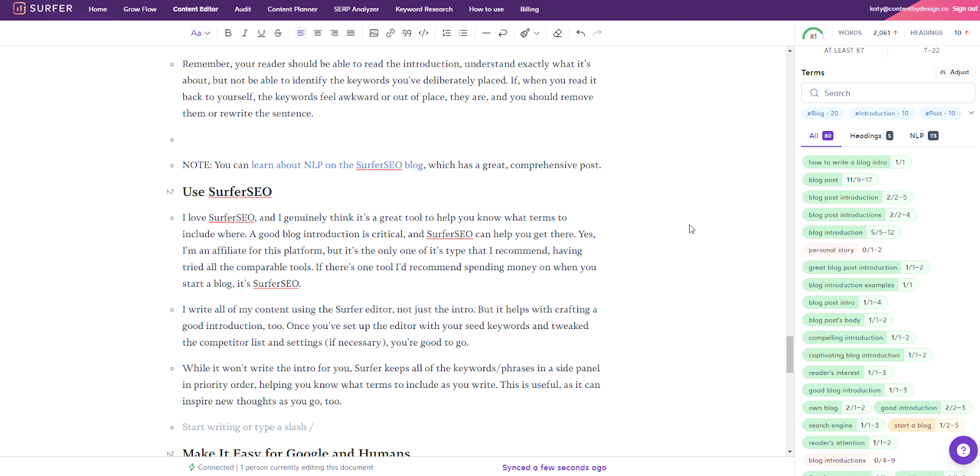Viewport: 980px width, 476px height.
Task: Open Grow Flow
Action: [x=140, y=9]
